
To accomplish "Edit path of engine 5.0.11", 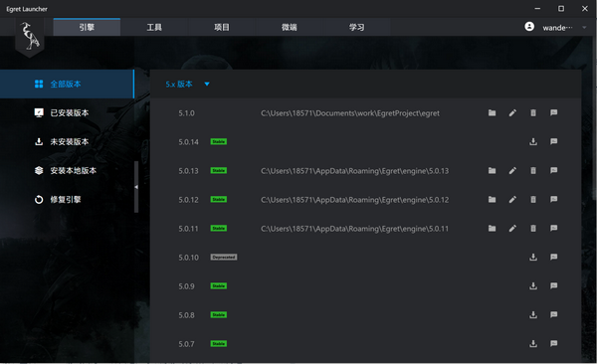I will coord(512,229).
